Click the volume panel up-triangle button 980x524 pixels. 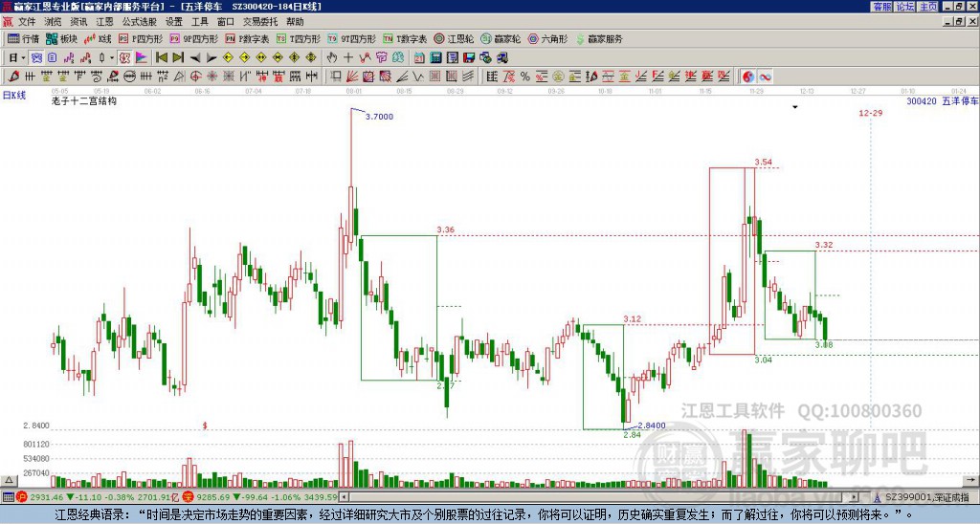pos(9,480)
